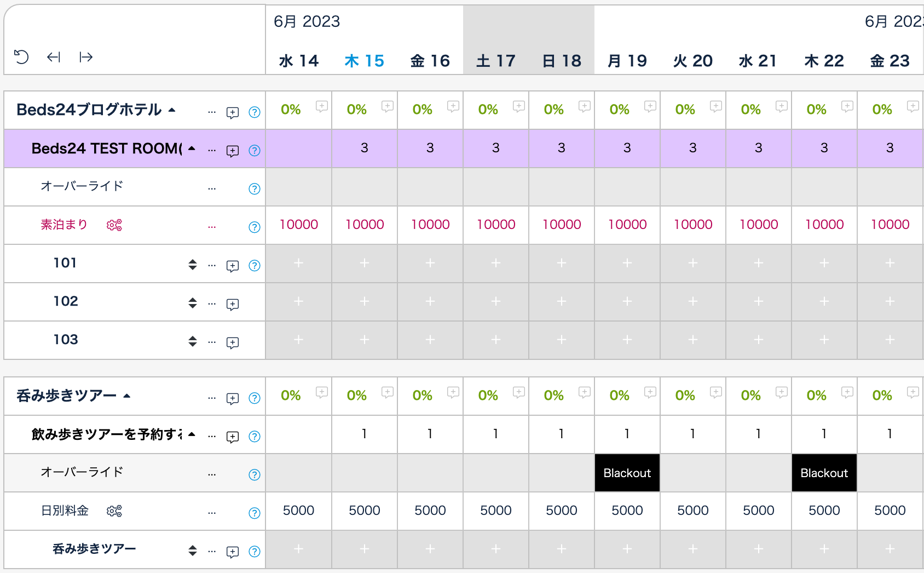Click sort arrows for room 101

[192, 265]
